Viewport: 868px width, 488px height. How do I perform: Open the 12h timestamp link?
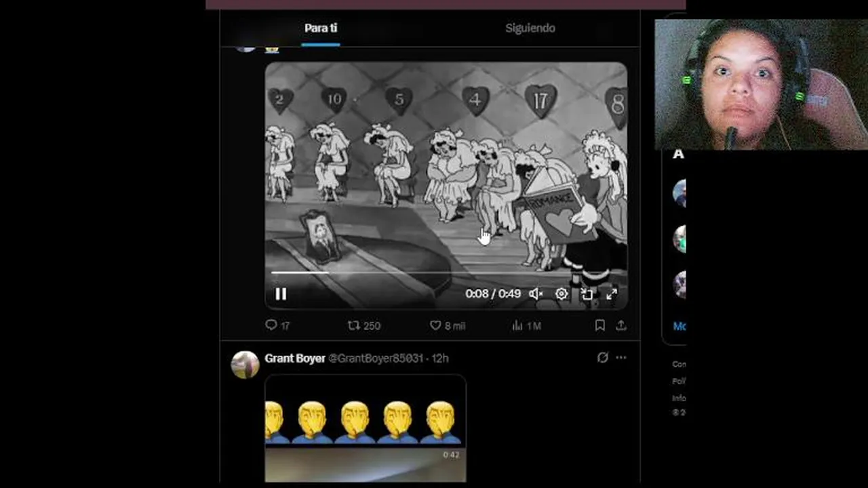click(x=441, y=358)
